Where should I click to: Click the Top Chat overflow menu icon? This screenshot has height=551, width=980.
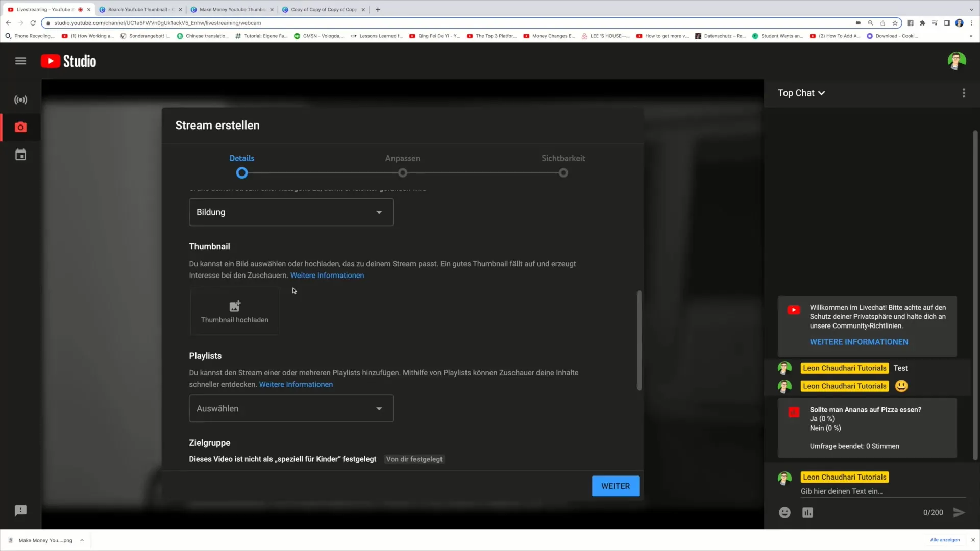point(964,93)
